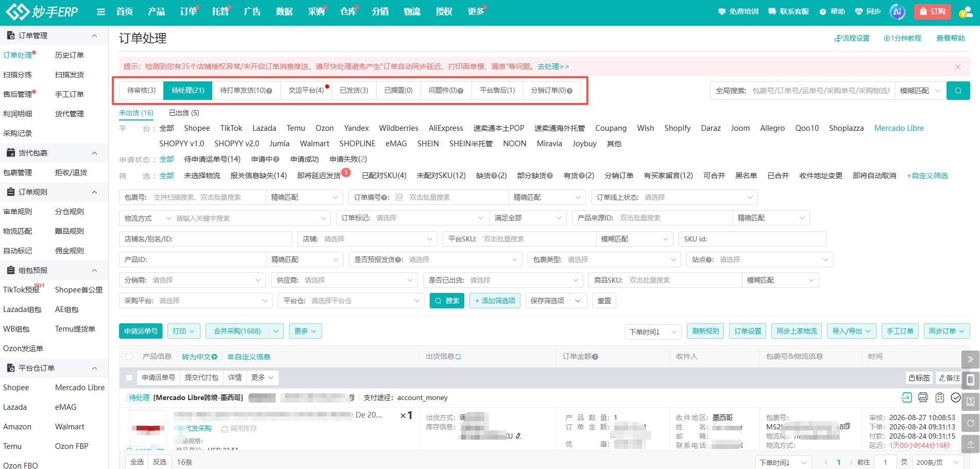Click the teal arrow-into-box icon in the order row
980x469 pixels.
pyautogui.click(x=906, y=397)
